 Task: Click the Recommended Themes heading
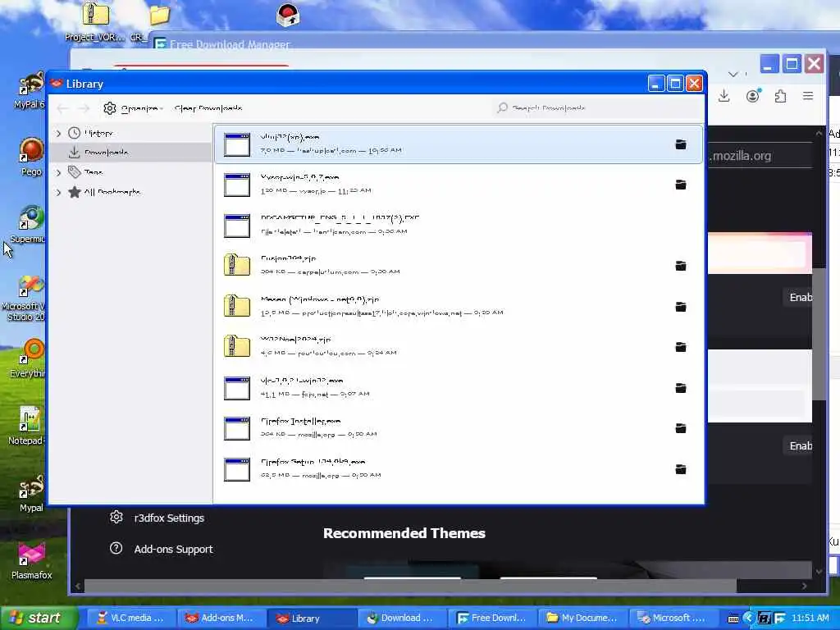pos(404,533)
